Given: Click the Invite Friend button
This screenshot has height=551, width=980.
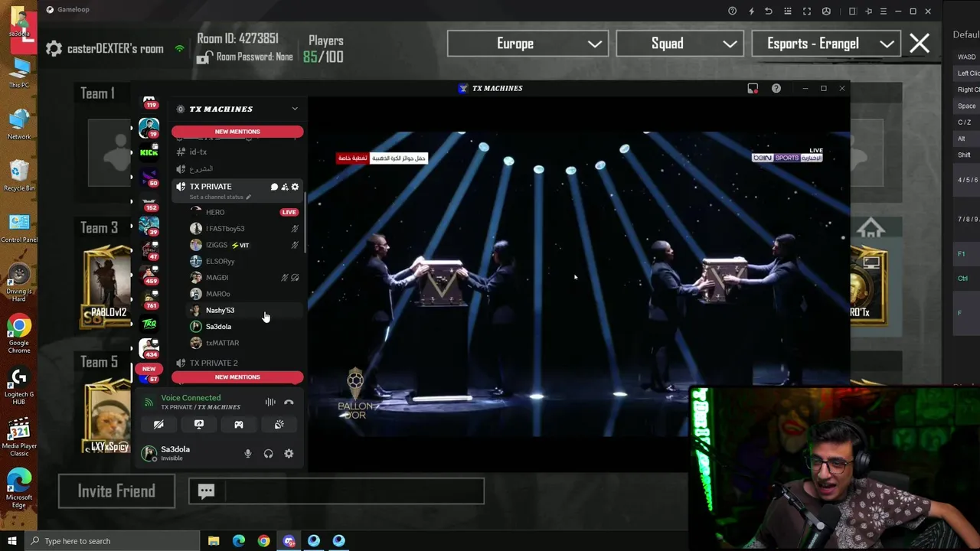Looking at the screenshot, I should point(116,491).
